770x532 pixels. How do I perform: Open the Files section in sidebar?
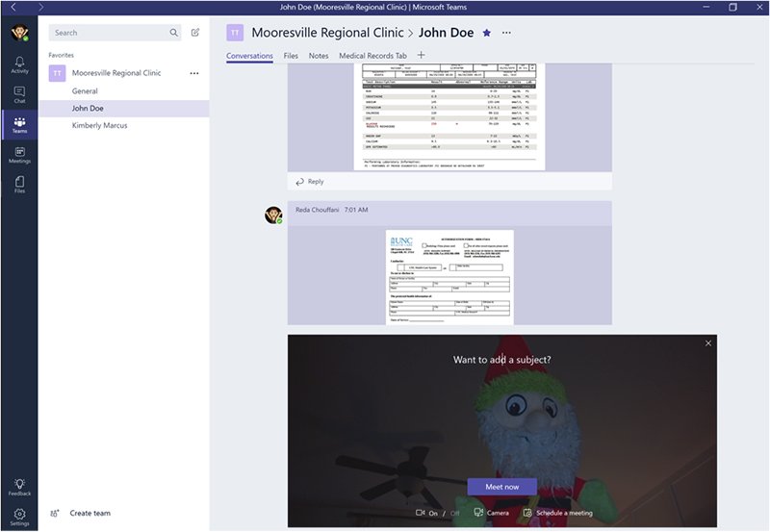tap(19, 185)
